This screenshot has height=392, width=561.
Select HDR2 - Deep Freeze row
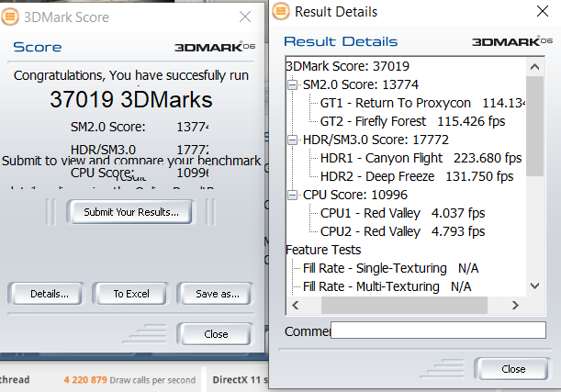pyautogui.click(x=417, y=176)
